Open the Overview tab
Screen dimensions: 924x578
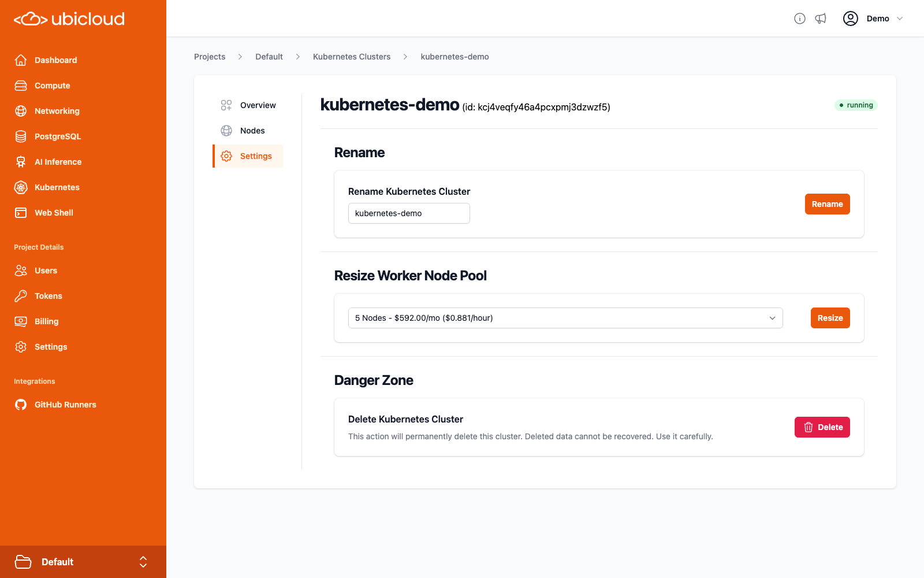258,105
